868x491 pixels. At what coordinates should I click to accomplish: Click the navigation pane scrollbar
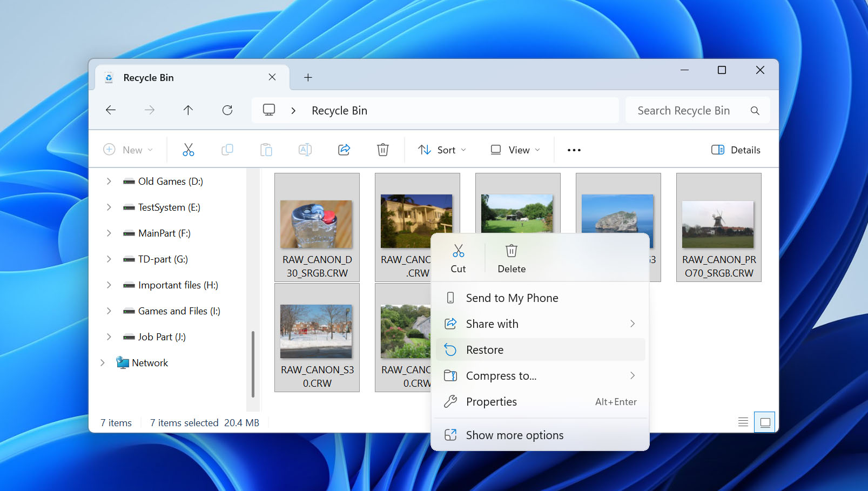coord(253,364)
